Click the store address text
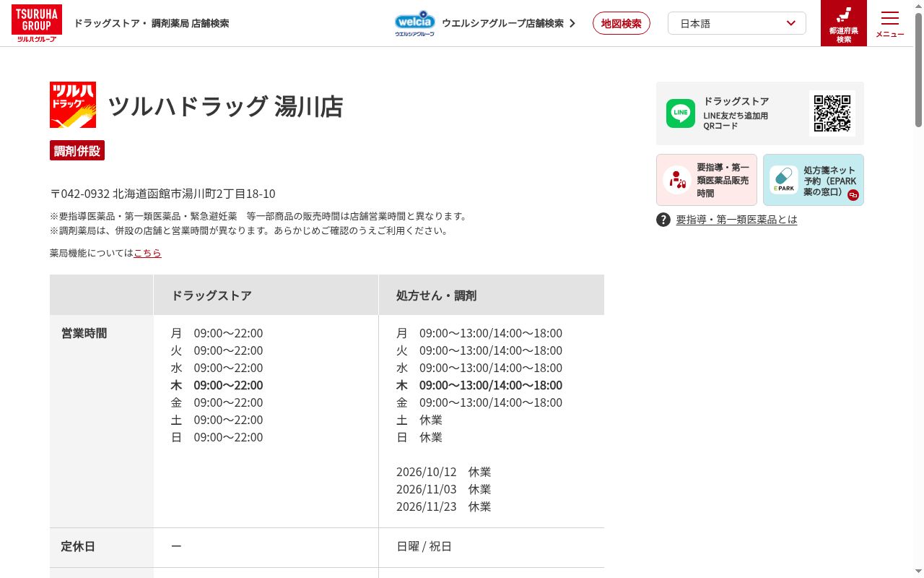This screenshot has width=924, height=578. 162,194
